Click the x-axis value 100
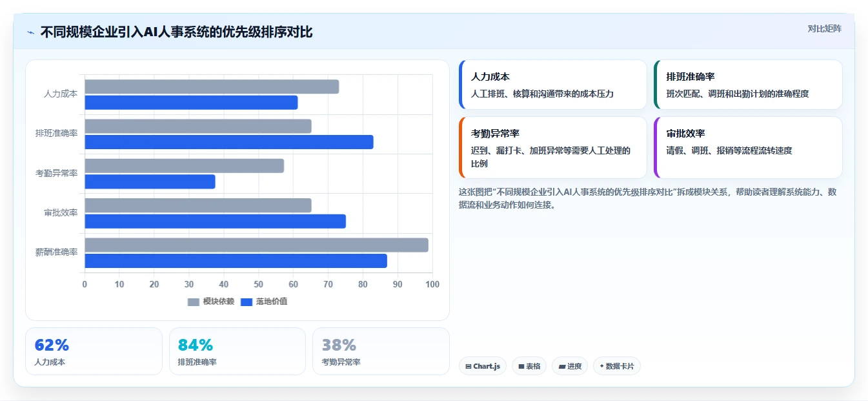The image size is (868, 401). click(x=432, y=284)
